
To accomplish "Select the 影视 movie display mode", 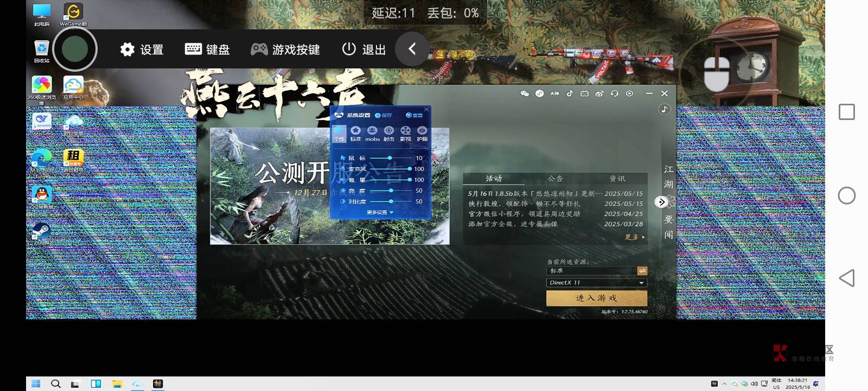I will click(x=405, y=133).
